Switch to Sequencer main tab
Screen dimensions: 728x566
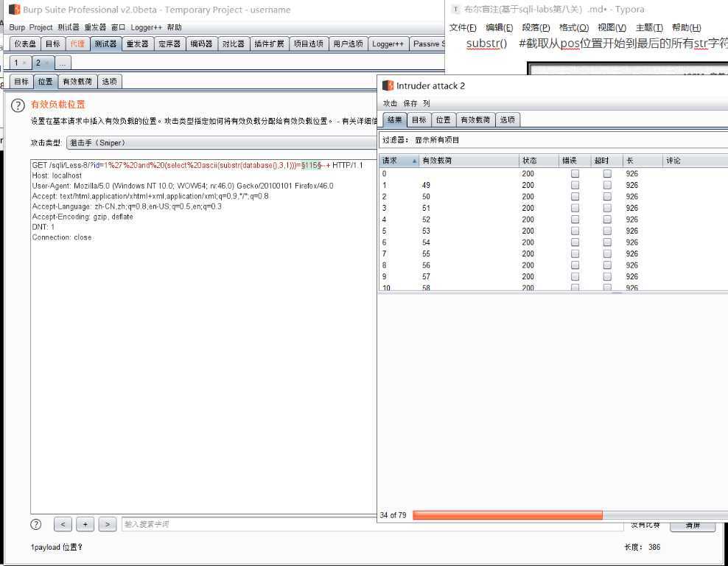(x=169, y=43)
